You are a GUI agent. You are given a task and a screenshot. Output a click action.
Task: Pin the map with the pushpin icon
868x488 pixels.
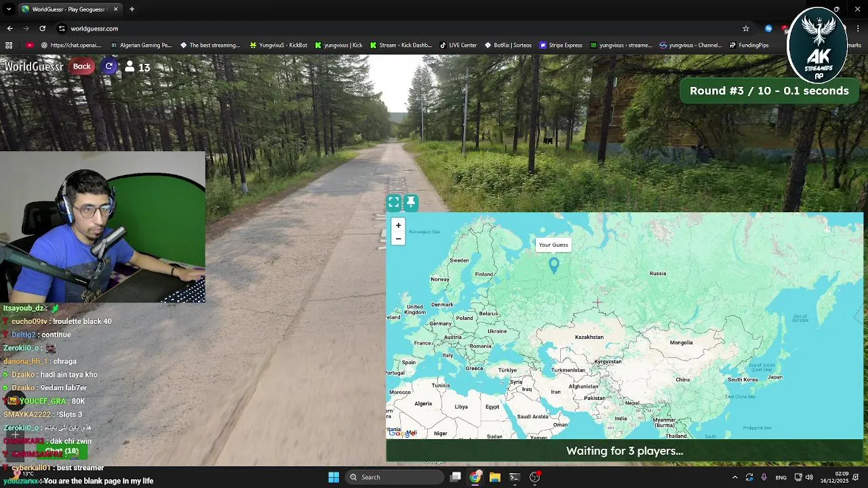[411, 202]
